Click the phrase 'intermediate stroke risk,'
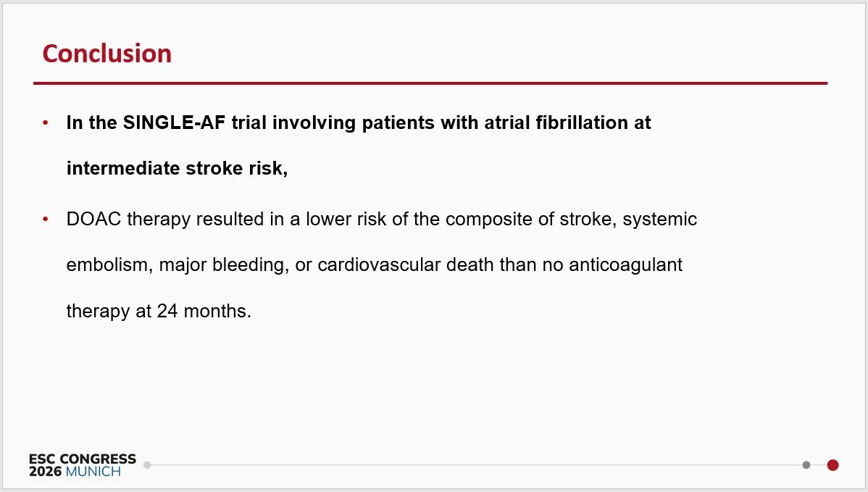Image resolution: width=868 pixels, height=492 pixels. pos(177,167)
